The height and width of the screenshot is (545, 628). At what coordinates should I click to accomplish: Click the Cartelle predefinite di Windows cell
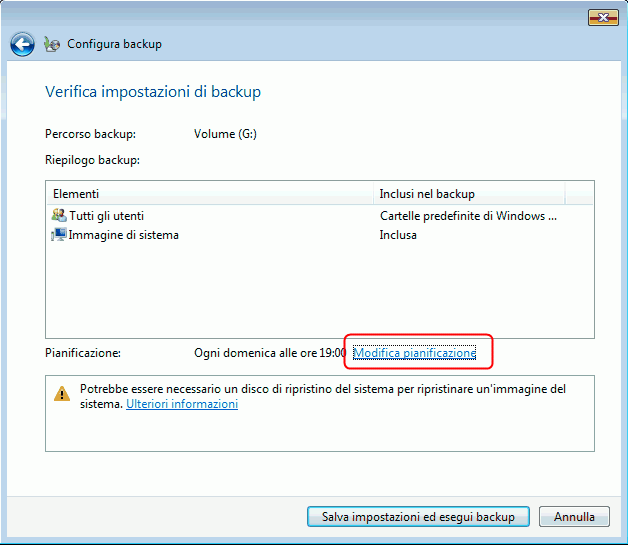pyautogui.click(x=467, y=216)
